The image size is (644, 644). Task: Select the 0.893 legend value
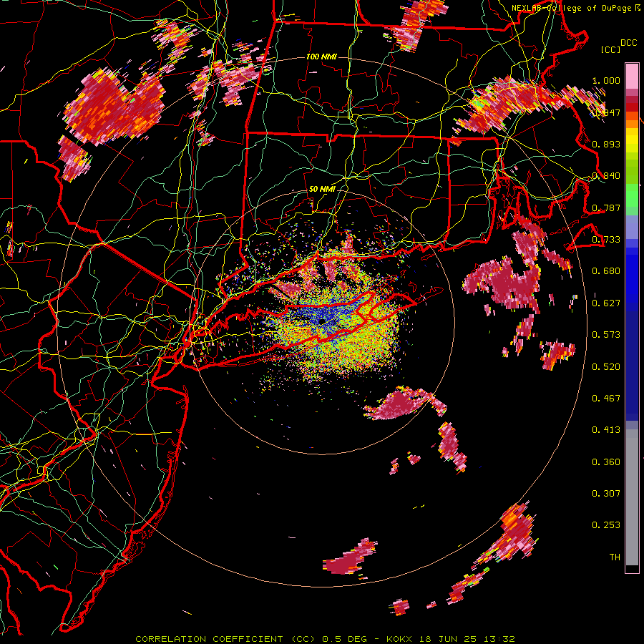(x=606, y=144)
